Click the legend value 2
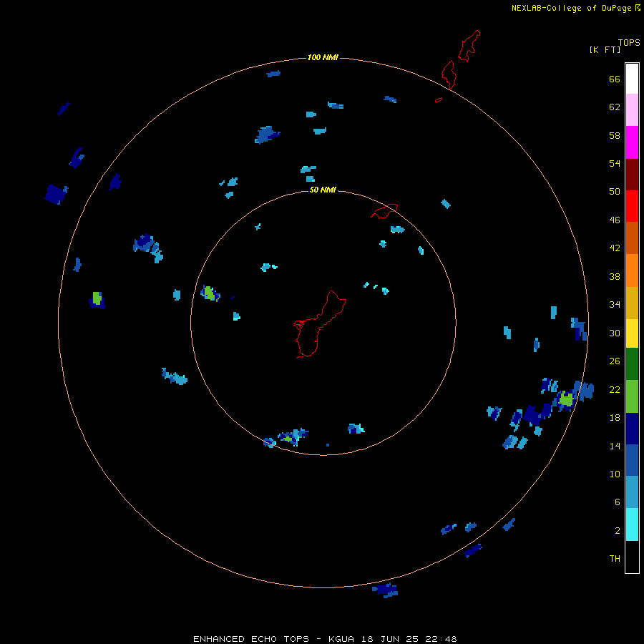644x644 pixels. (x=618, y=531)
